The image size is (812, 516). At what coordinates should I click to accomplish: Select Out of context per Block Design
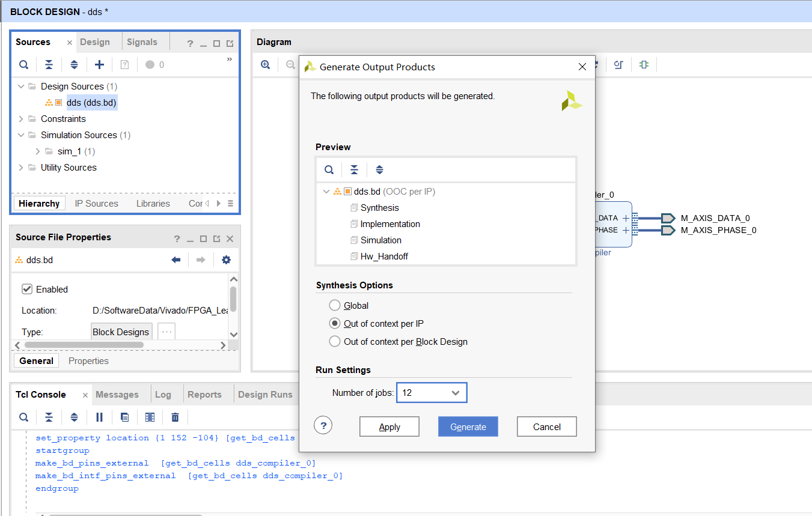coord(335,342)
